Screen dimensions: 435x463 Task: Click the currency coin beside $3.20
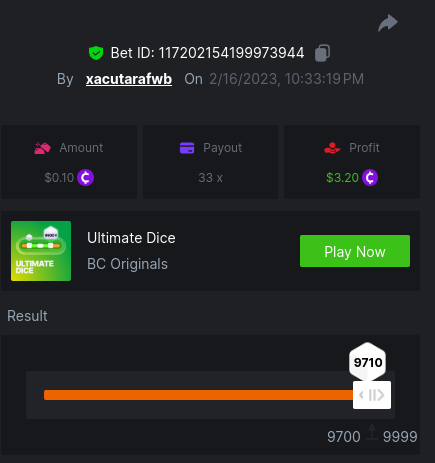click(x=370, y=178)
